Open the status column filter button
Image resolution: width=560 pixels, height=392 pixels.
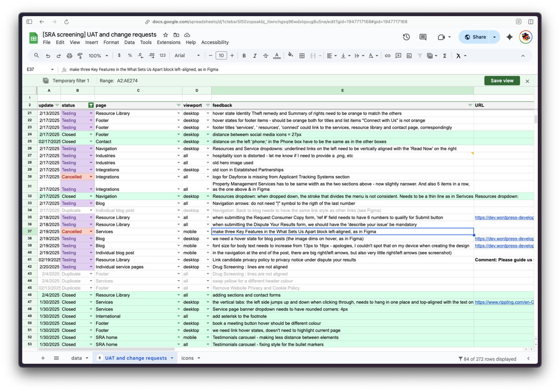(x=91, y=105)
